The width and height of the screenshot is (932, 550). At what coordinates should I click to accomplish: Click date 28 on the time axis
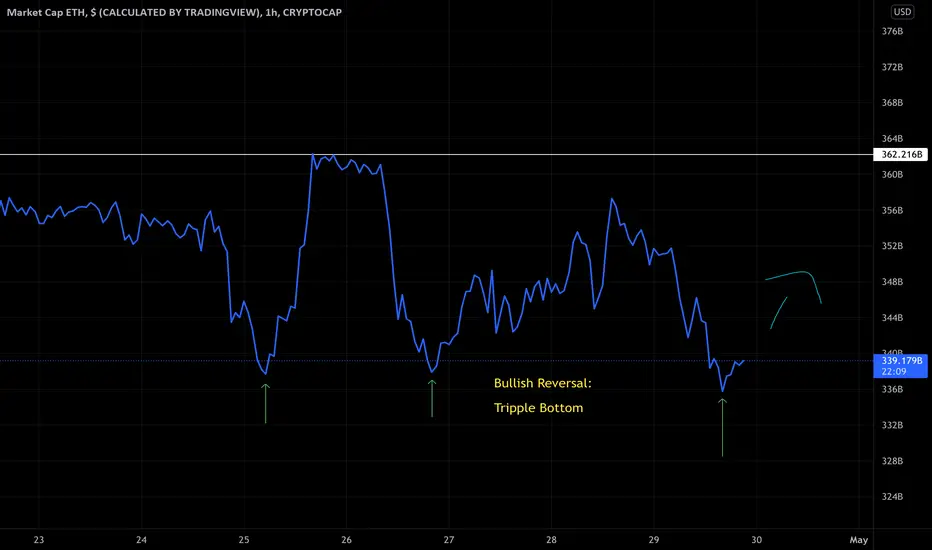(552, 540)
